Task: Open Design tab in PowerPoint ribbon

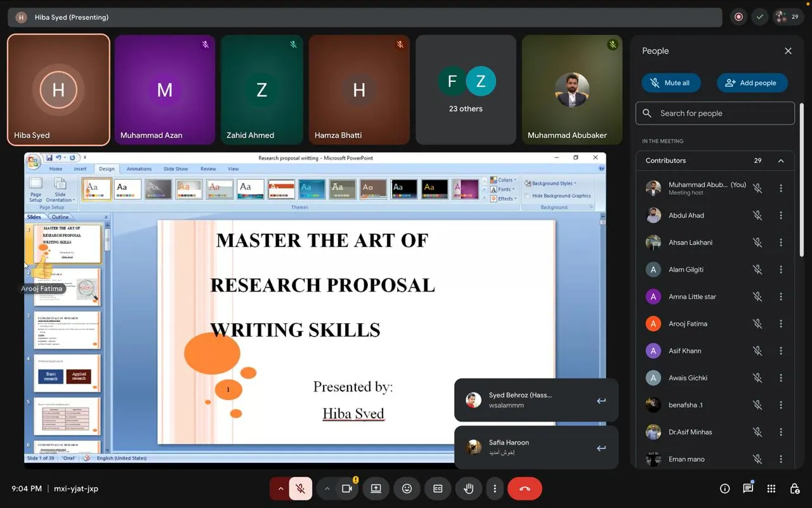Action: pyautogui.click(x=107, y=169)
